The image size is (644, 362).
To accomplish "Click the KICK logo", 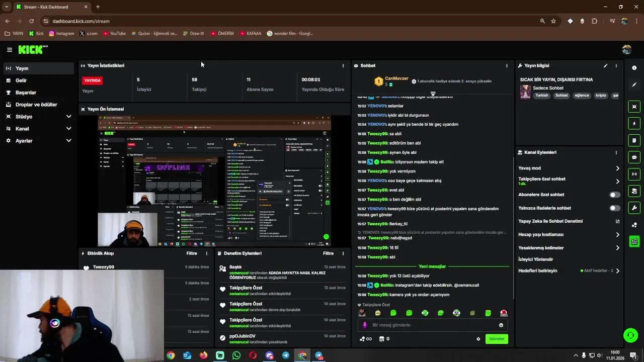I will coord(33,49).
